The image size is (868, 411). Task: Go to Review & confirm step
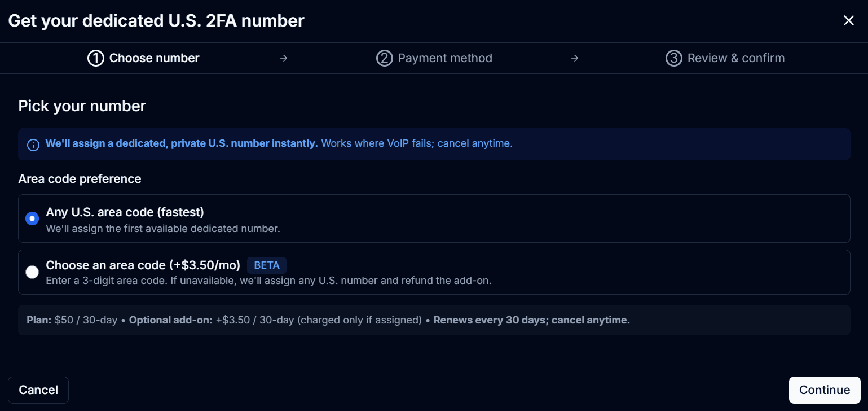[725, 58]
